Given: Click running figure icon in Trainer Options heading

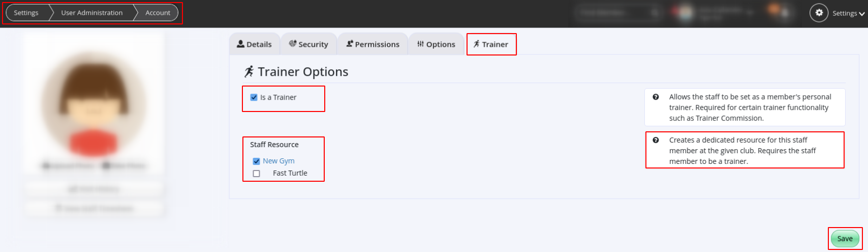Looking at the screenshot, I should 249,72.
